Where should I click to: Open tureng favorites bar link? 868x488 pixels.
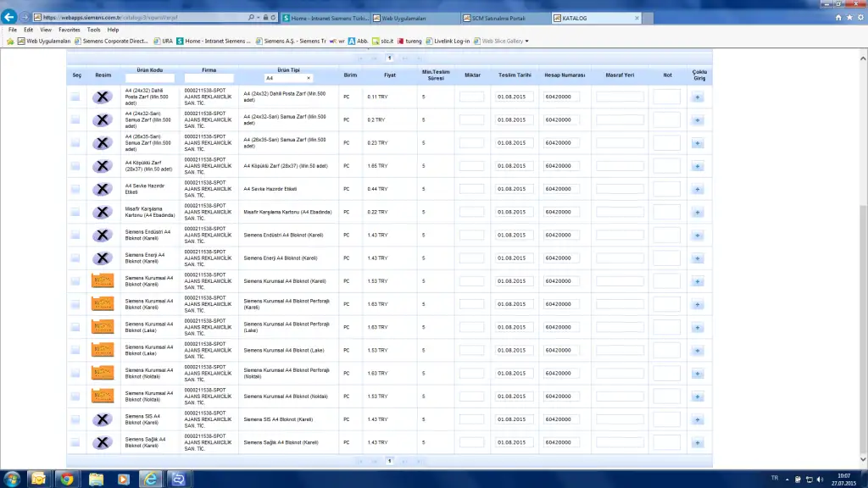click(x=409, y=41)
